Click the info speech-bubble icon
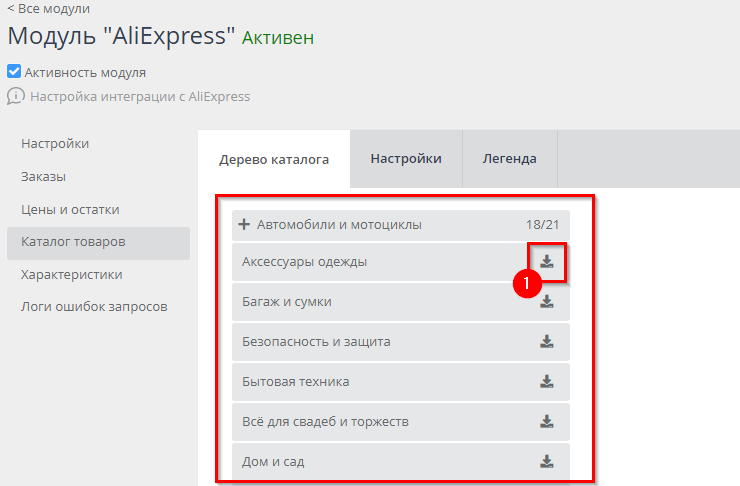Viewport: 740px width, 486px height. 16,96
